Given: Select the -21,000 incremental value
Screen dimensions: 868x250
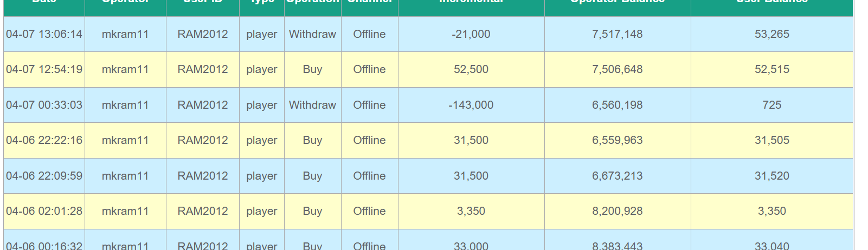Looking at the screenshot, I should click(x=471, y=34).
